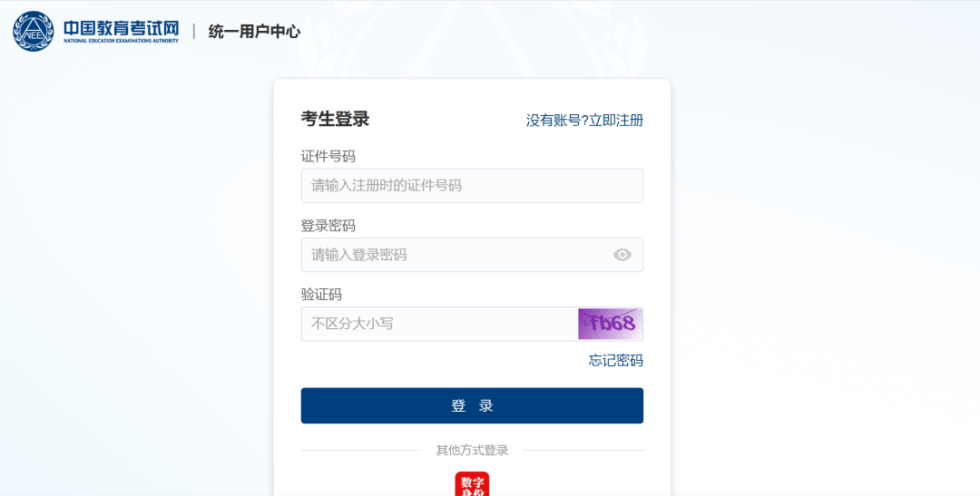Viewport: 980px width, 496px height.
Task: Focus the 请输入登录密码 password field
Action: click(454, 255)
